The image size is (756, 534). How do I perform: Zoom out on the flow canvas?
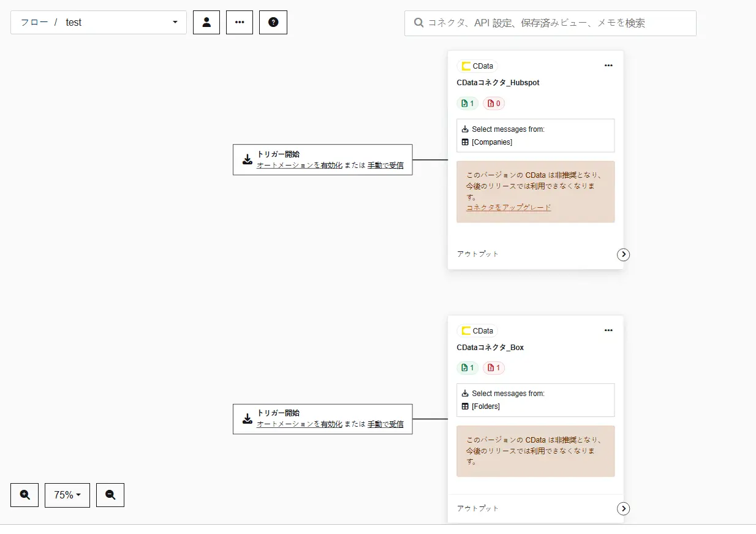(110, 495)
